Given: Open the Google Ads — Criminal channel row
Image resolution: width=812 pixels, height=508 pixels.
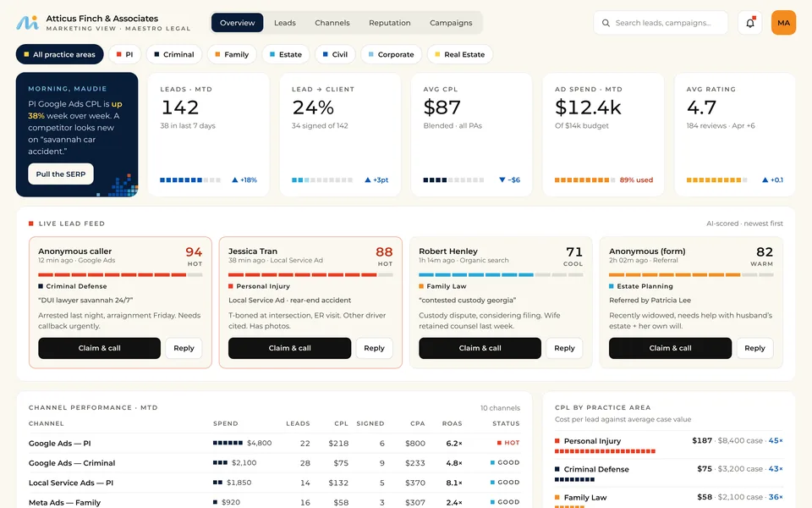Looking at the screenshot, I should coord(274,463).
